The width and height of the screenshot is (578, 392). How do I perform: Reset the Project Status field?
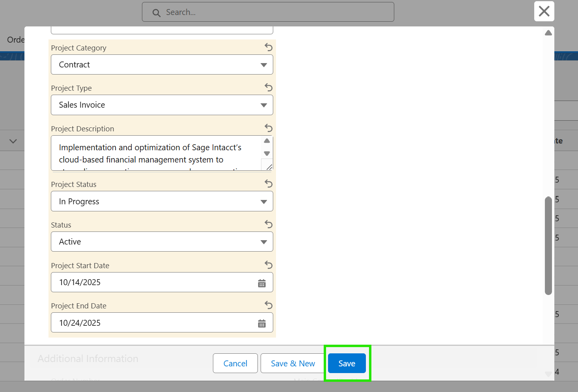pos(268,184)
